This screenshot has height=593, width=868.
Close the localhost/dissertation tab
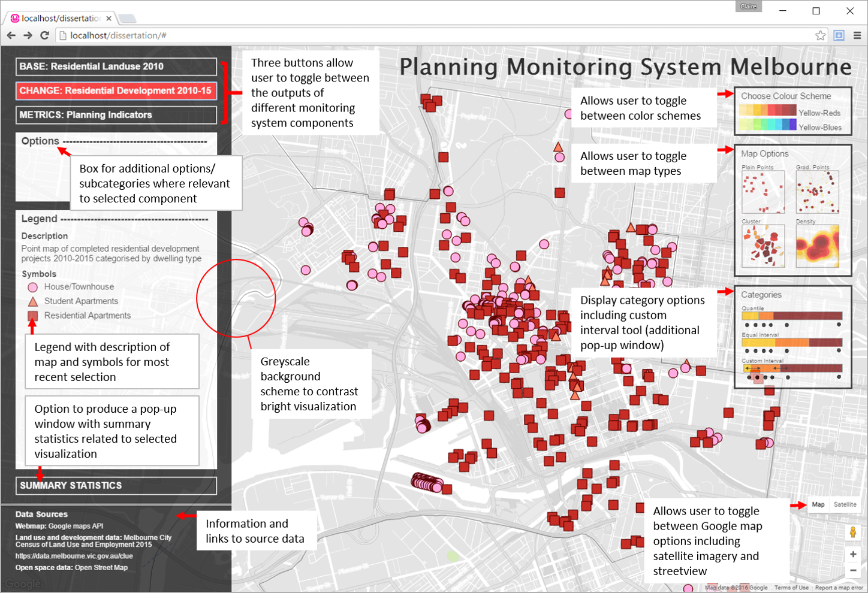point(108,18)
